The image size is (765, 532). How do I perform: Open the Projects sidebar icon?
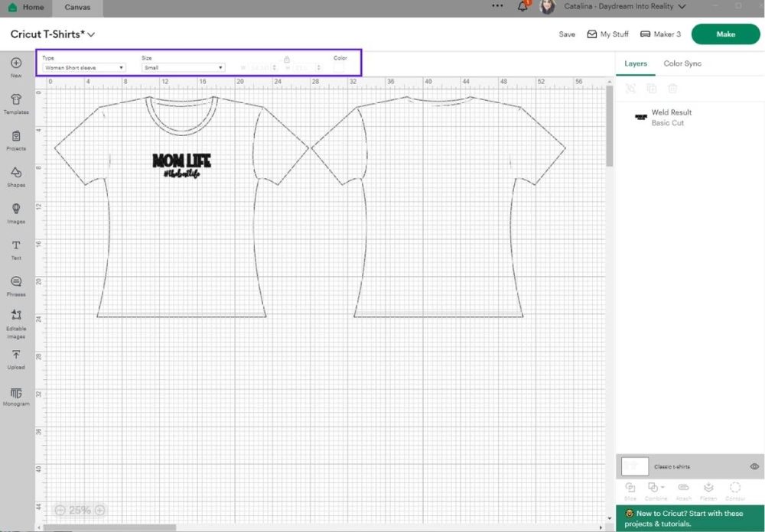pyautogui.click(x=16, y=139)
